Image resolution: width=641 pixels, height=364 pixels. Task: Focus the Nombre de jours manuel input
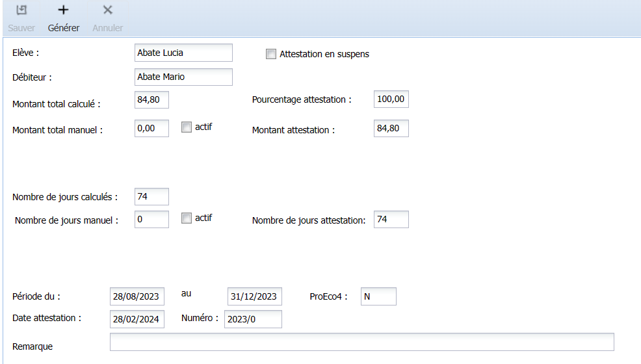click(151, 220)
